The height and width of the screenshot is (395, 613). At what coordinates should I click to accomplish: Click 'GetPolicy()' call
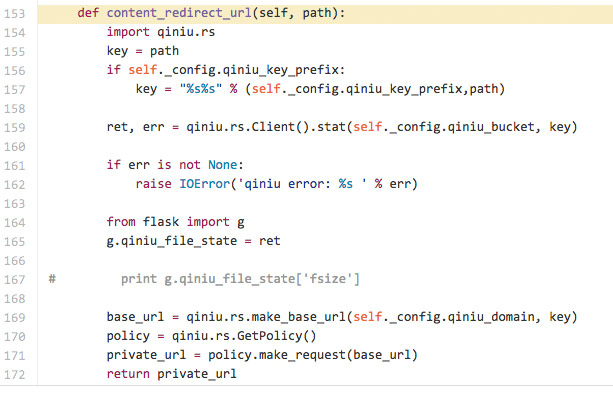tap(276, 336)
